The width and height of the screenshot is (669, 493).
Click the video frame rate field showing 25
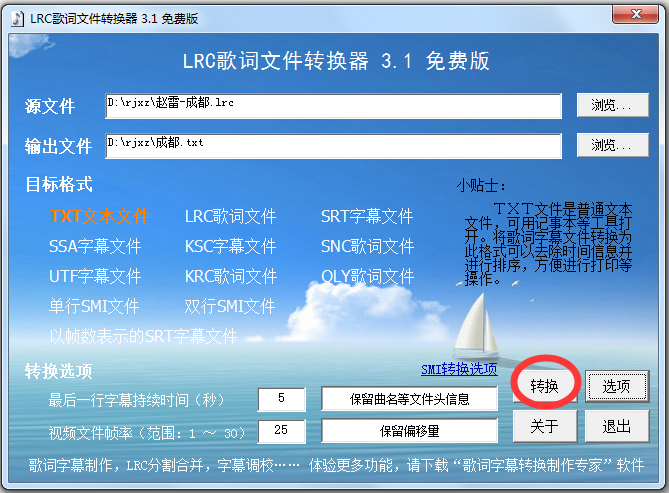[x=282, y=431]
